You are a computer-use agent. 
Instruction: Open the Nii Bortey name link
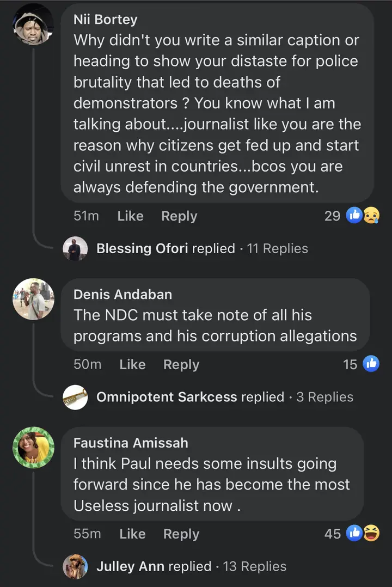click(105, 20)
